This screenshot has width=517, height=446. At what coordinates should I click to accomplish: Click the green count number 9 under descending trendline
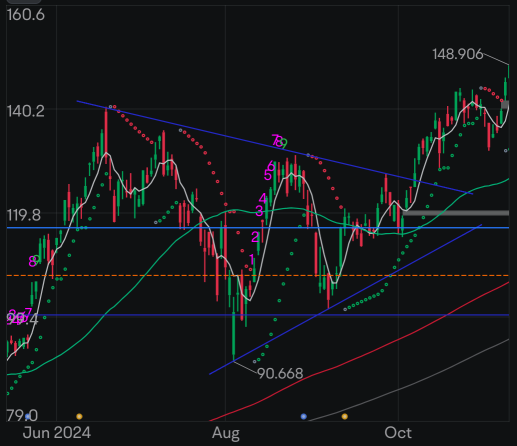tap(283, 144)
